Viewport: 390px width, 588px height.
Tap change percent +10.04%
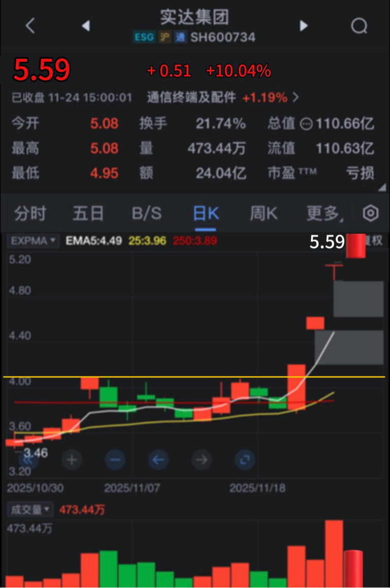[x=238, y=71]
